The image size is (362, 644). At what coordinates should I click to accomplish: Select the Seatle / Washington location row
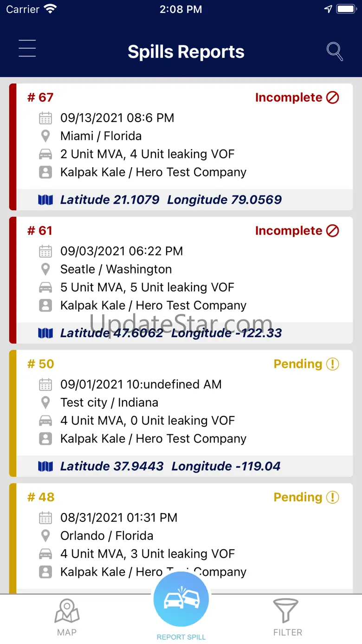coord(116,269)
